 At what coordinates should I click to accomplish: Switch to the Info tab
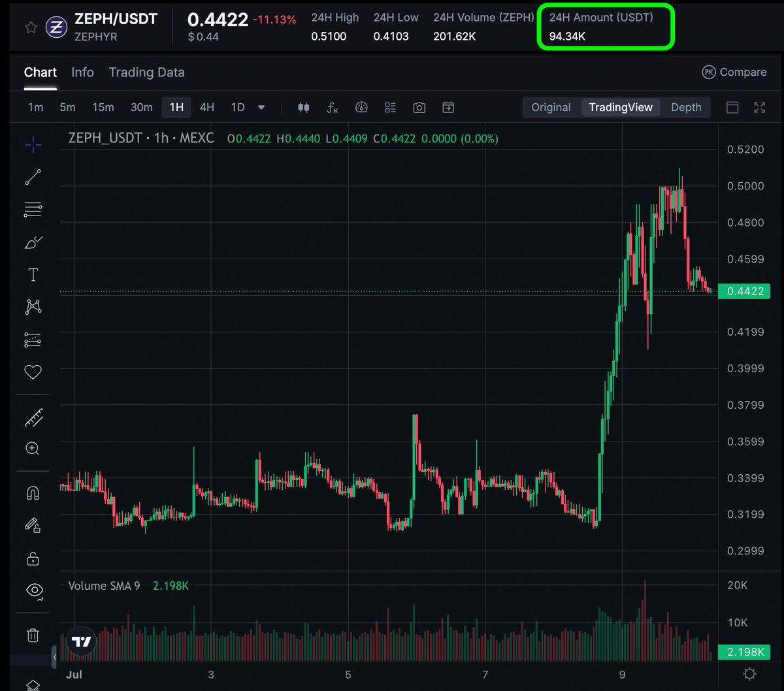point(82,72)
